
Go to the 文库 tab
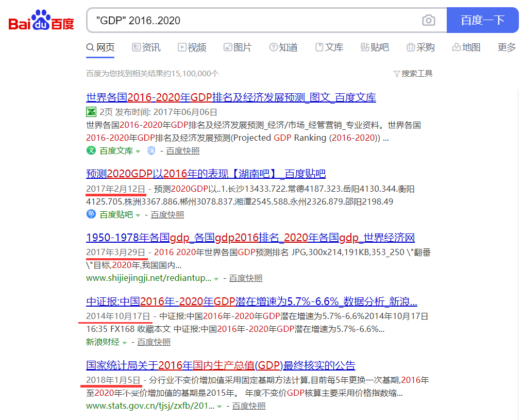[329, 47]
